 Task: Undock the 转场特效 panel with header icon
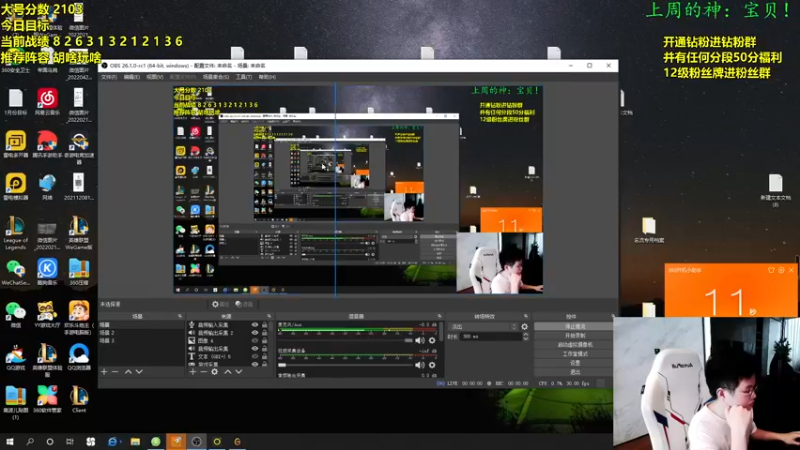[526, 316]
